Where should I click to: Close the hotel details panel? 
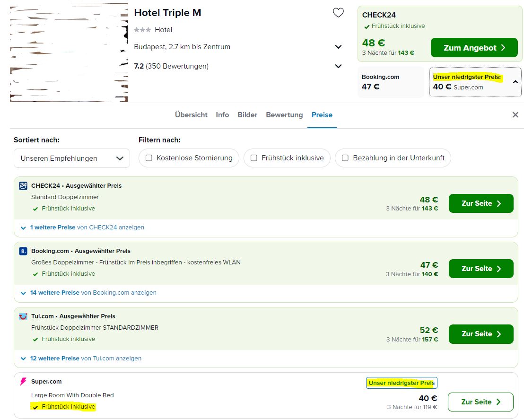click(515, 115)
